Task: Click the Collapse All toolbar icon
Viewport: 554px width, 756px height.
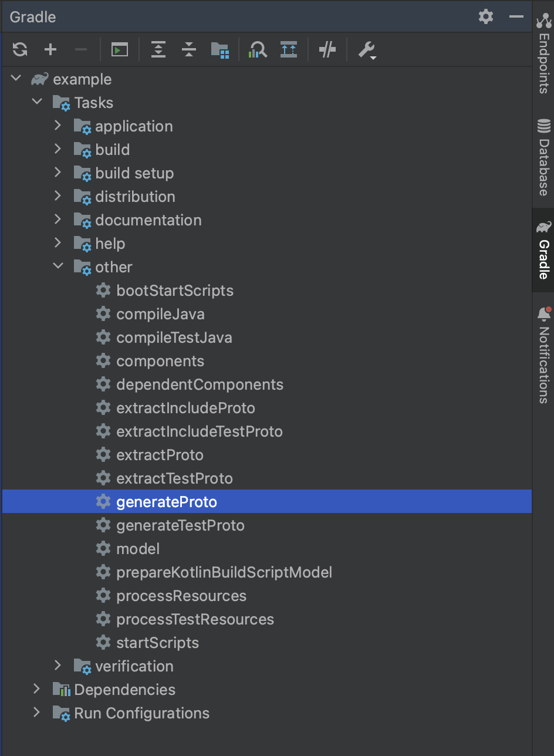Action: point(188,50)
